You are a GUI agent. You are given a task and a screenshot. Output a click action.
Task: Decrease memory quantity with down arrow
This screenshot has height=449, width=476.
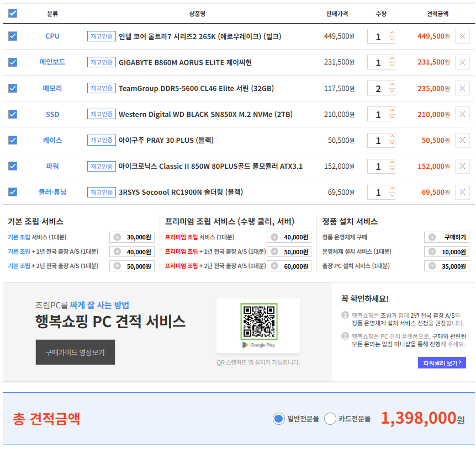pyautogui.click(x=392, y=92)
